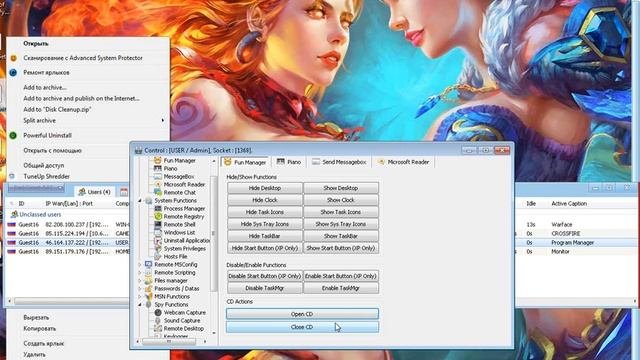Expand the Remote MSConfig tree node
The height and width of the screenshot is (360, 640).
(x=140, y=264)
